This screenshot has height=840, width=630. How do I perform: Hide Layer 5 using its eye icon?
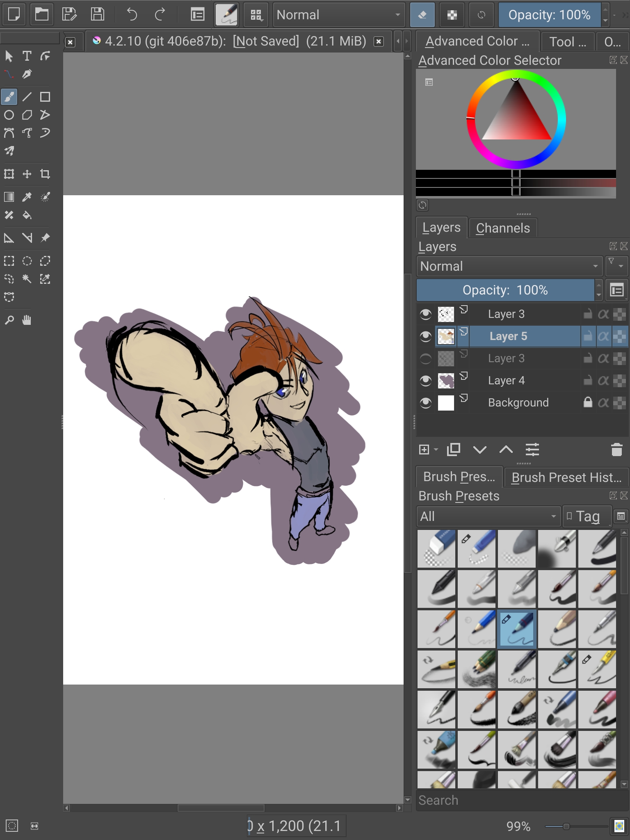pos(426,336)
